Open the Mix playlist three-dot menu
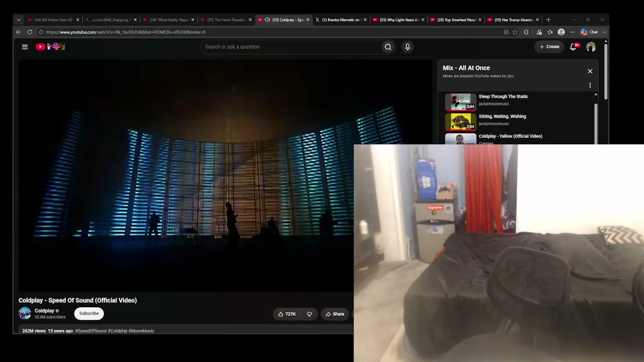644x362 pixels. (590, 85)
